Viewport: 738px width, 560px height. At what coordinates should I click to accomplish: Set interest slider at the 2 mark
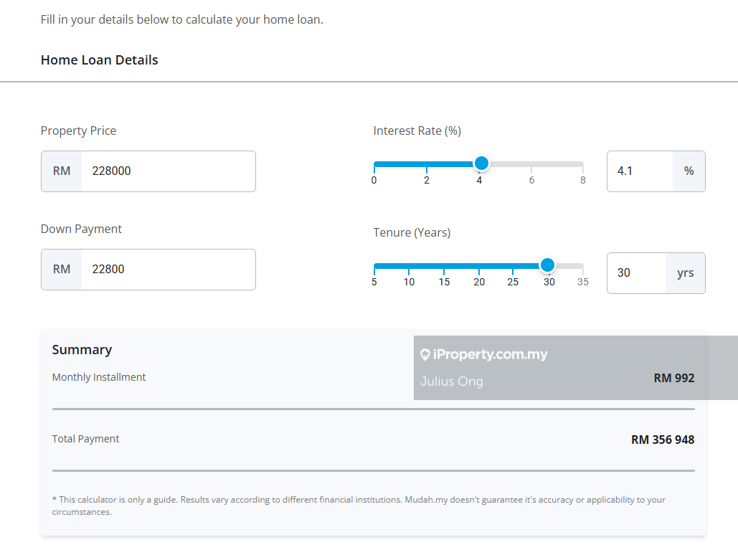click(427, 164)
